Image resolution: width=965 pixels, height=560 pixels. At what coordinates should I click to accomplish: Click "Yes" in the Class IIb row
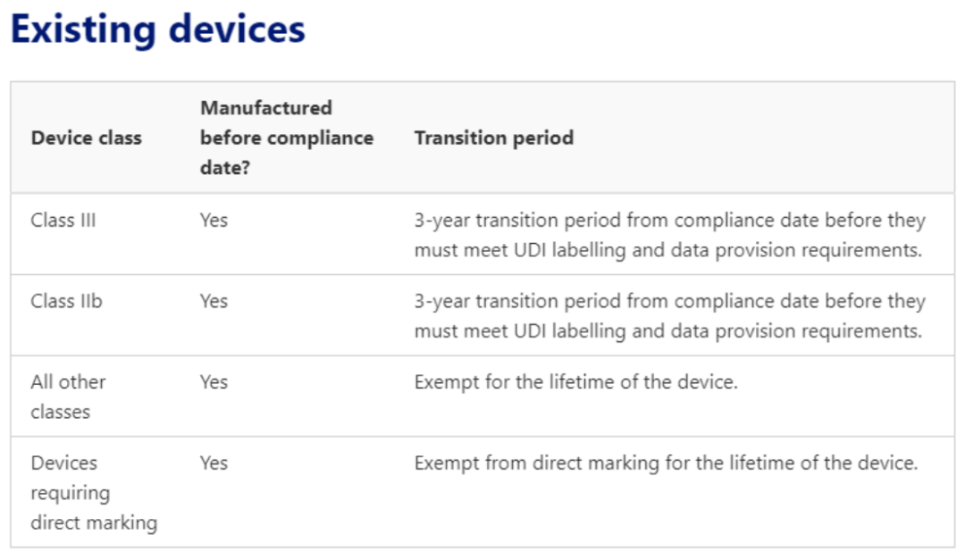pos(214,301)
